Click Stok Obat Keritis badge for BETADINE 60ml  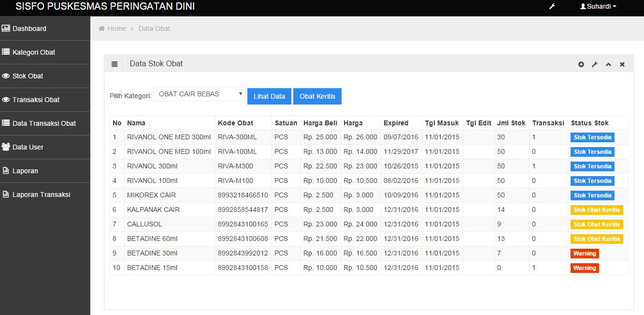click(597, 239)
